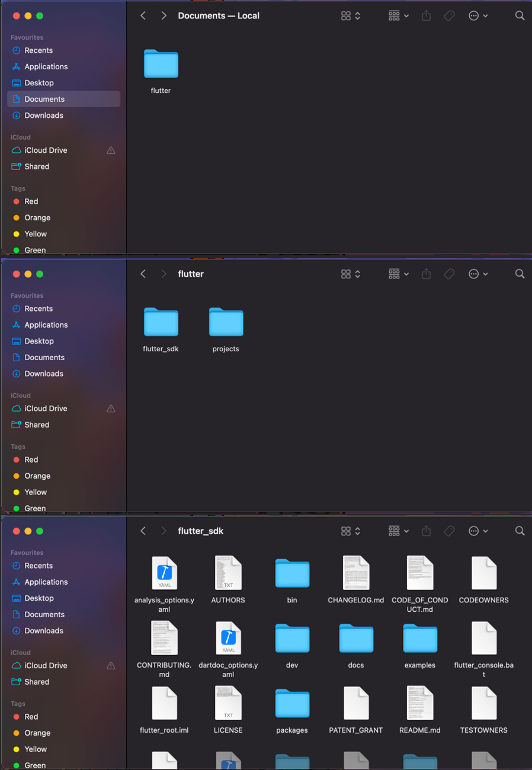Select Desktop in Documents window sidebar
Image resolution: width=532 pixels, height=770 pixels.
(63, 83)
